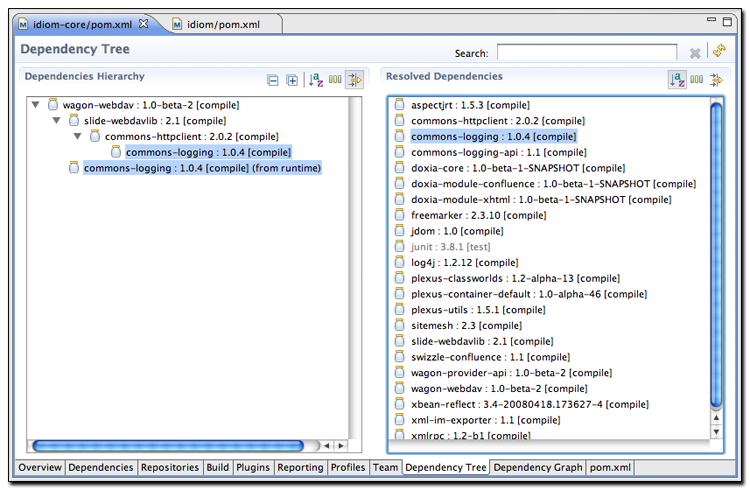Click the jar icon next to log4j
The image size is (750, 490).
click(399, 262)
